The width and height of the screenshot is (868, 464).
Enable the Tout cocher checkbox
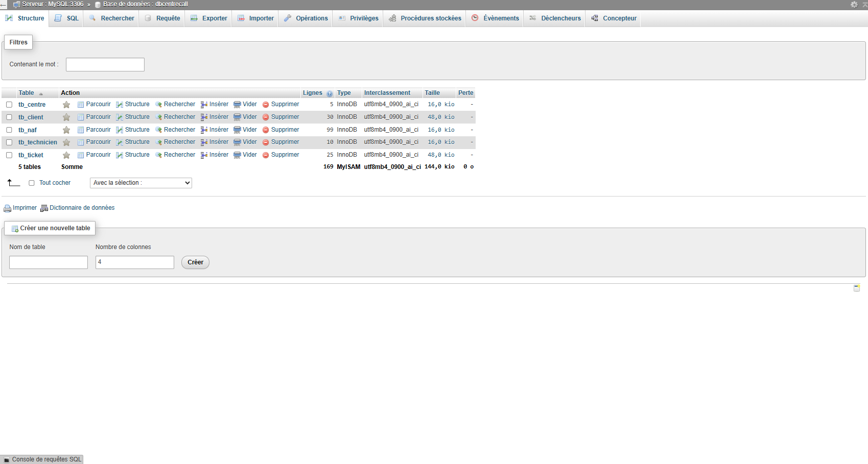point(32,183)
